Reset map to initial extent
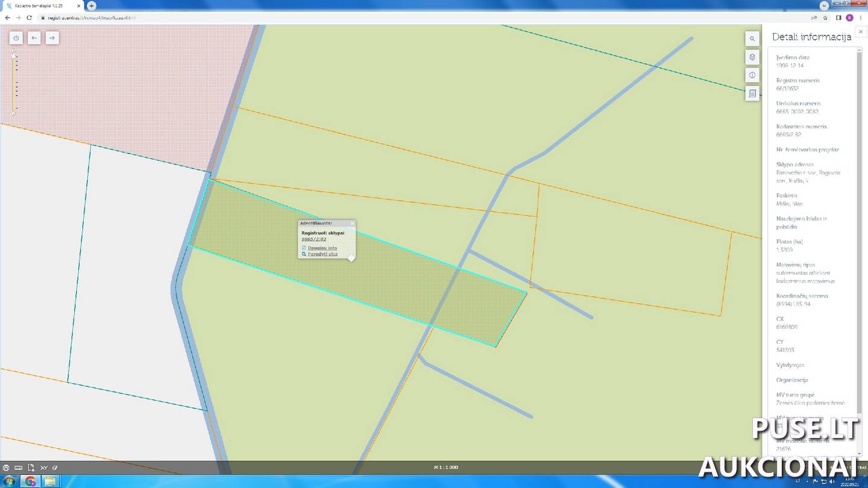 click(x=16, y=38)
